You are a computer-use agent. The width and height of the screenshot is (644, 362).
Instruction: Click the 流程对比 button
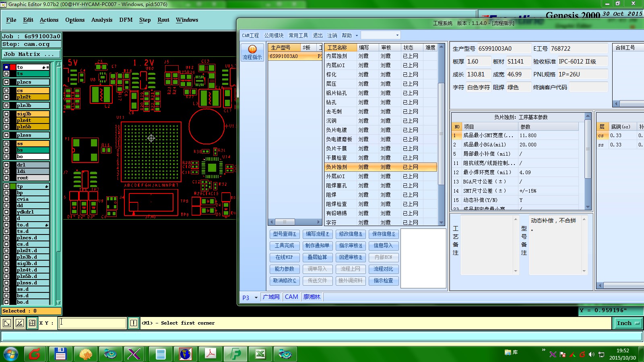click(x=384, y=269)
